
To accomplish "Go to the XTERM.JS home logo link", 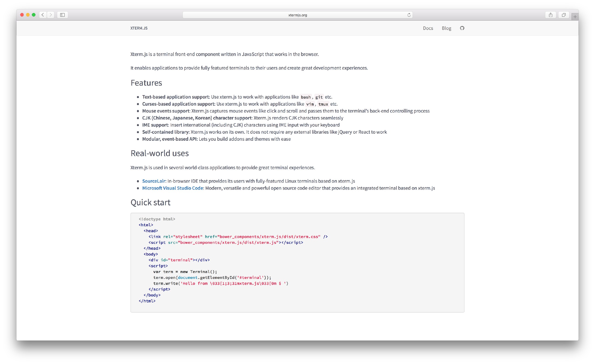I will pos(139,28).
